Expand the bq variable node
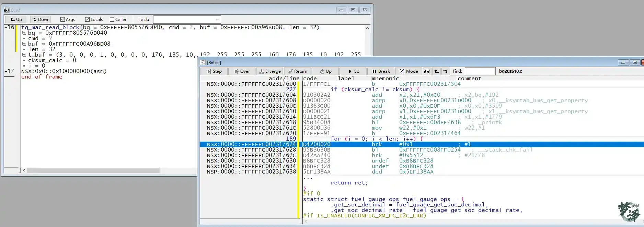The image size is (644, 227). click(x=24, y=33)
